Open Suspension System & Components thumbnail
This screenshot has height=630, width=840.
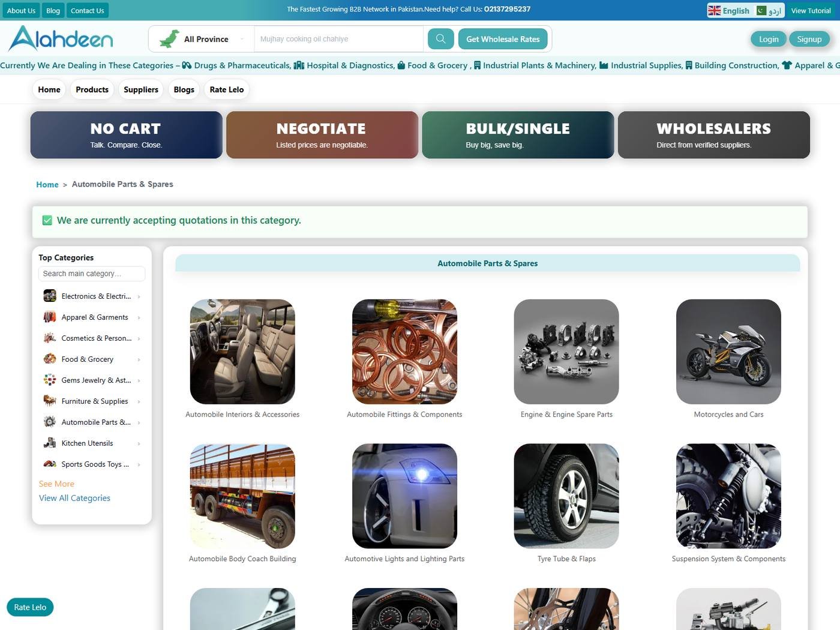tap(728, 496)
